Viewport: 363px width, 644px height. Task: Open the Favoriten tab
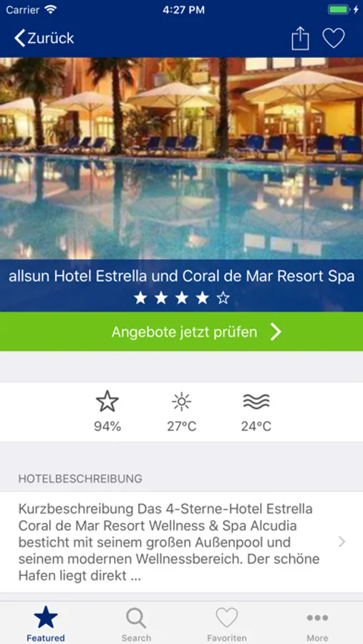(x=227, y=624)
